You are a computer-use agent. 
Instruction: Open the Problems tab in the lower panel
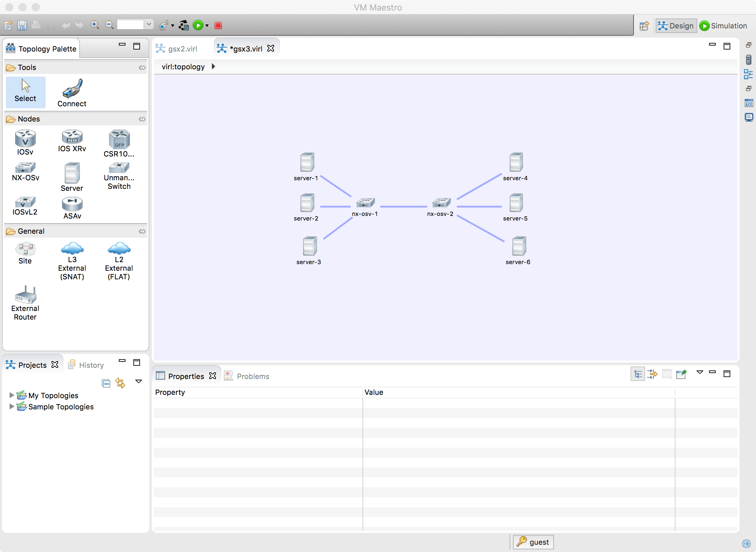(253, 376)
